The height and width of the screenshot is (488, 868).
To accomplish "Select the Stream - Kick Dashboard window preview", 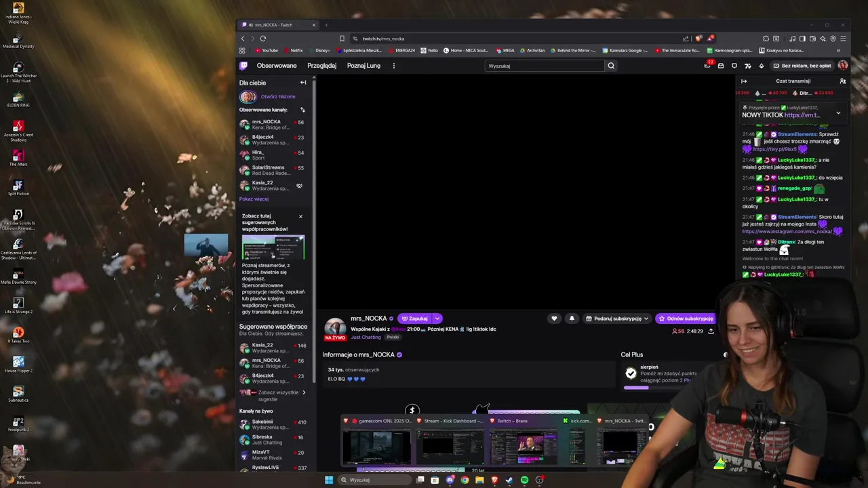I will 450,442.
